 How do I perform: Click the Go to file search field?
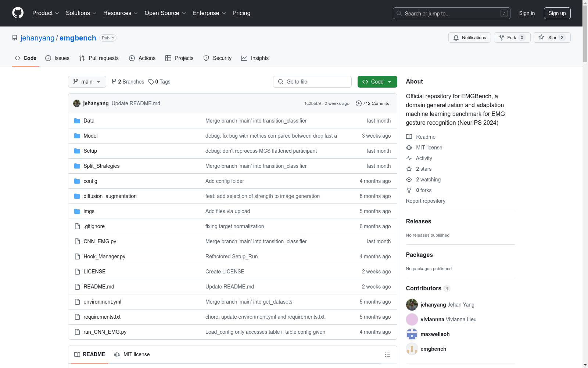click(x=312, y=82)
